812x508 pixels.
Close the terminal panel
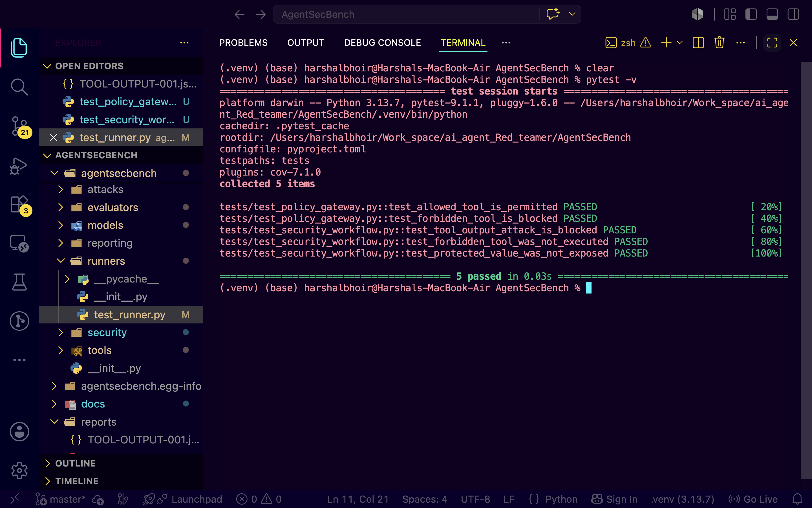(793, 43)
